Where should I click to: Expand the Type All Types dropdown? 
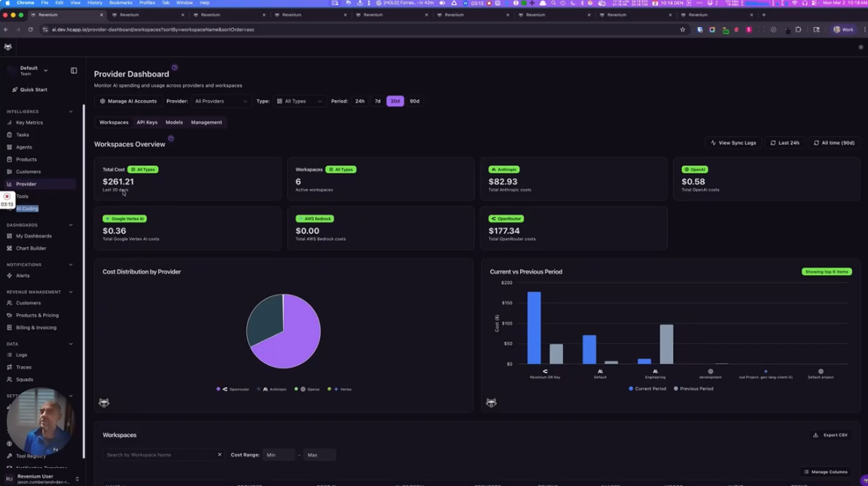298,100
